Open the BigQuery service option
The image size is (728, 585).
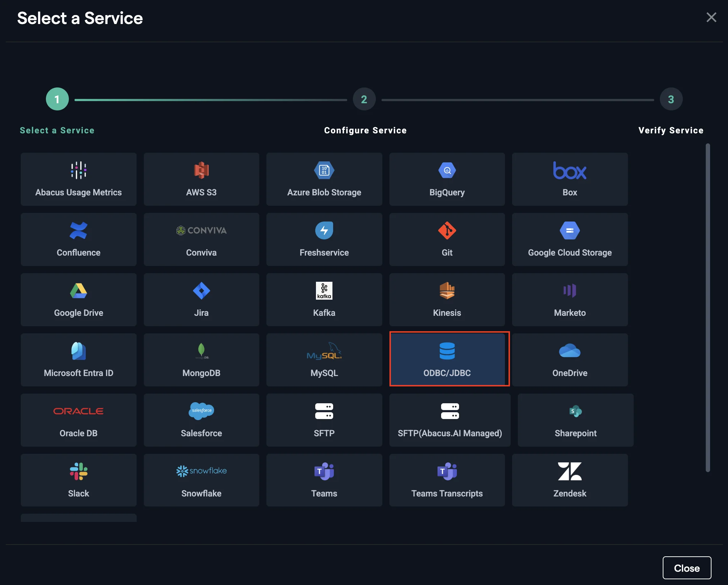click(447, 179)
